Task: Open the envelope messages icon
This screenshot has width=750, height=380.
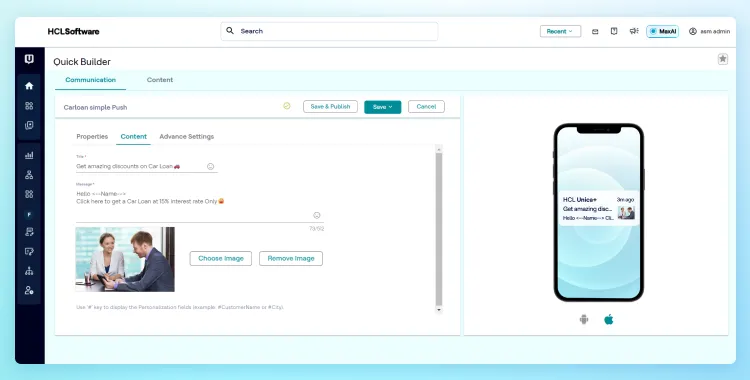Action: [595, 32]
